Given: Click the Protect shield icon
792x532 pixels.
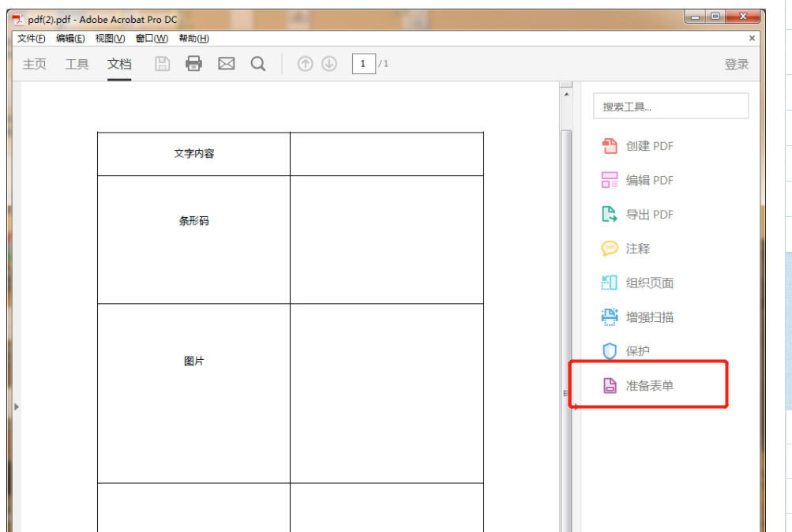Looking at the screenshot, I should 610,350.
